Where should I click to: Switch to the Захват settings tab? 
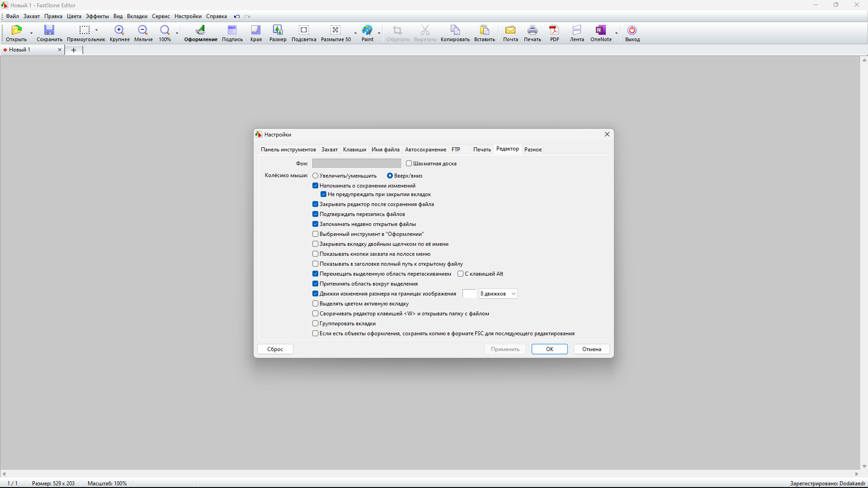329,150
